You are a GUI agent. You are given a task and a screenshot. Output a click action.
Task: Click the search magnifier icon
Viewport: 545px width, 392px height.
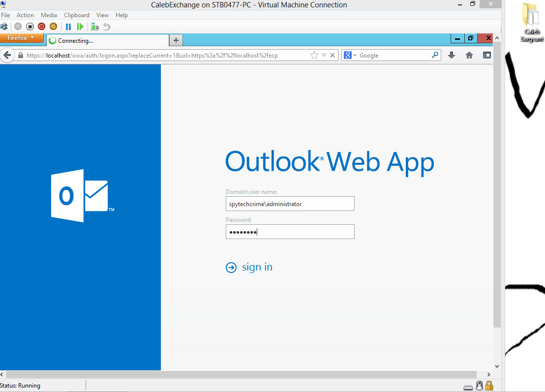tap(435, 55)
